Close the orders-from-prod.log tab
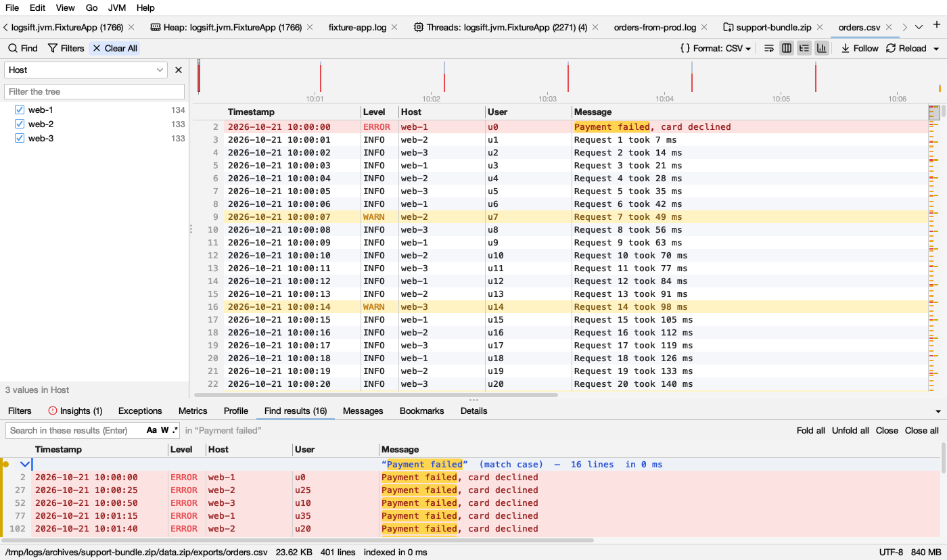The width and height of the screenshot is (947, 560). pyautogui.click(x=704, y=27)
